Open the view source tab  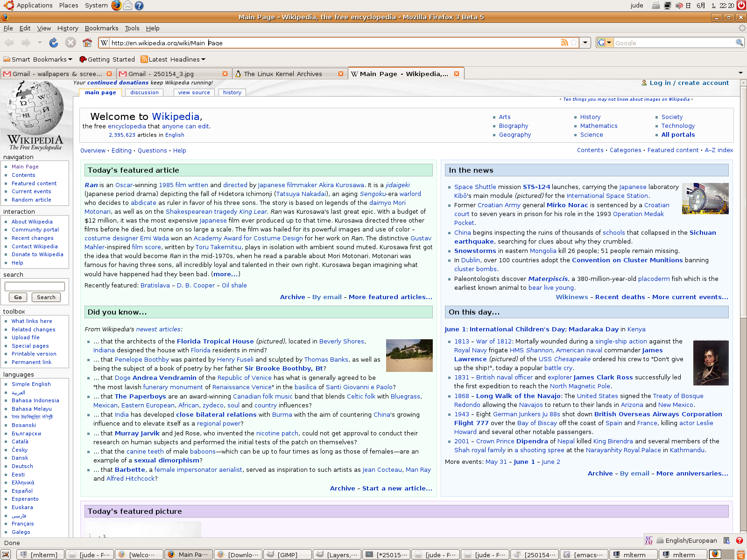(x=194, y=92)
